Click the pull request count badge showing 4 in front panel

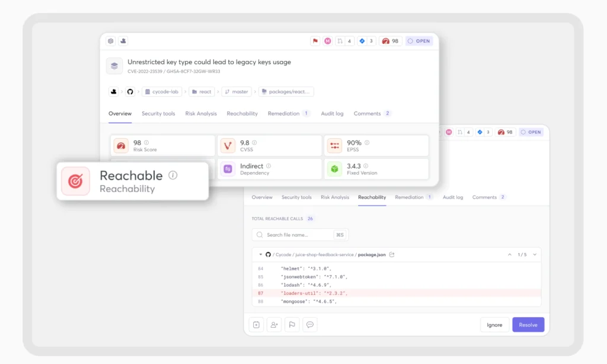click(x=344, y=41)
